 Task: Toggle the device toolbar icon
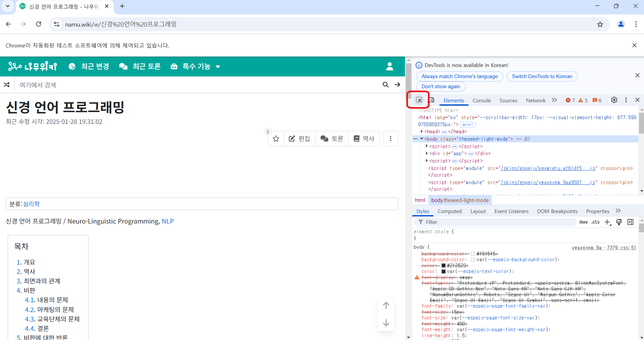432,100
